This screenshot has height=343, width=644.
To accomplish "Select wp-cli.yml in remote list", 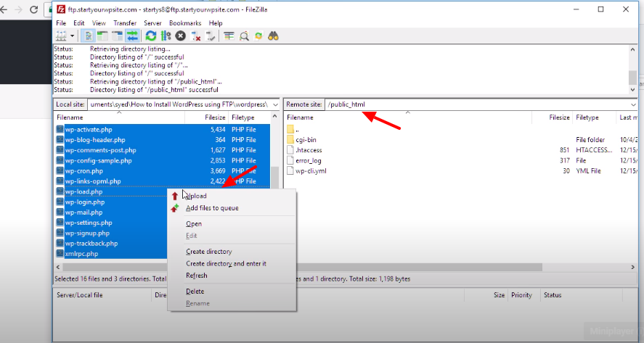I will tap(311, 171).
